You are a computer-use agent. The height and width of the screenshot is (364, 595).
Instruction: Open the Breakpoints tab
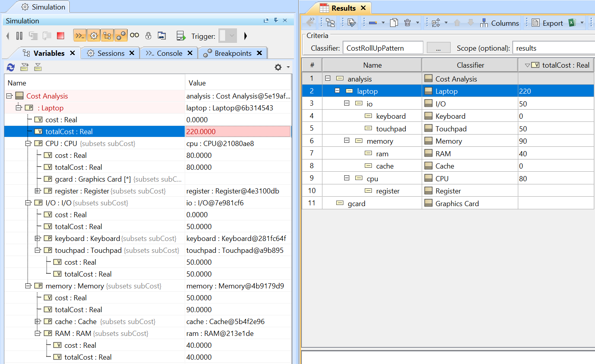[233, 53]
